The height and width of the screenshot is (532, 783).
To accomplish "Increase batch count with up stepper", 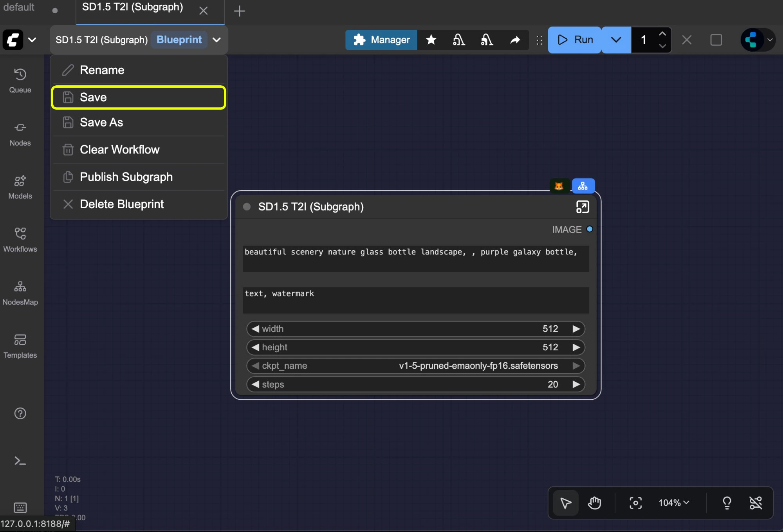I will (662, 34).
